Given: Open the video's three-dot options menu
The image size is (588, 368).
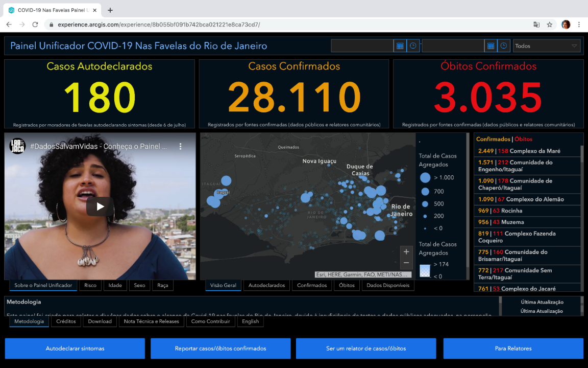Looking at the screenshot, I should coord(180,147).
